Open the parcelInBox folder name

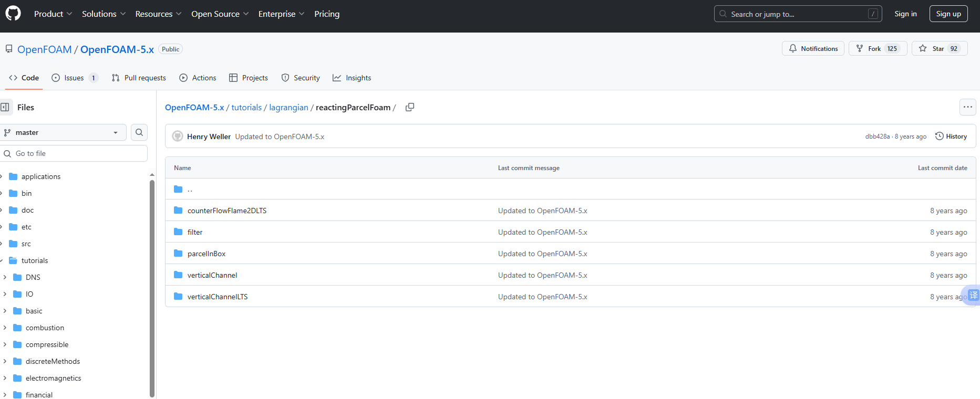click(207, 254)
